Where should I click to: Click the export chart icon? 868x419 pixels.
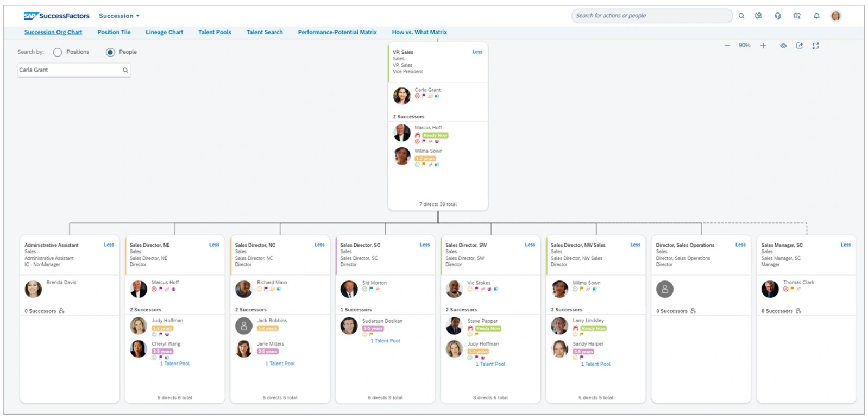[800, 46]
